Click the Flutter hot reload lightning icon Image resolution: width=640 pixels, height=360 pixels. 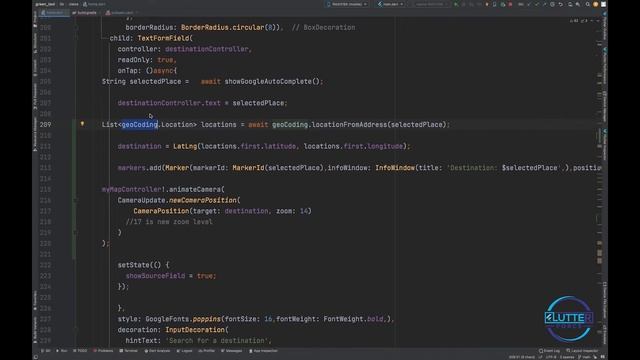coord(487,4)
